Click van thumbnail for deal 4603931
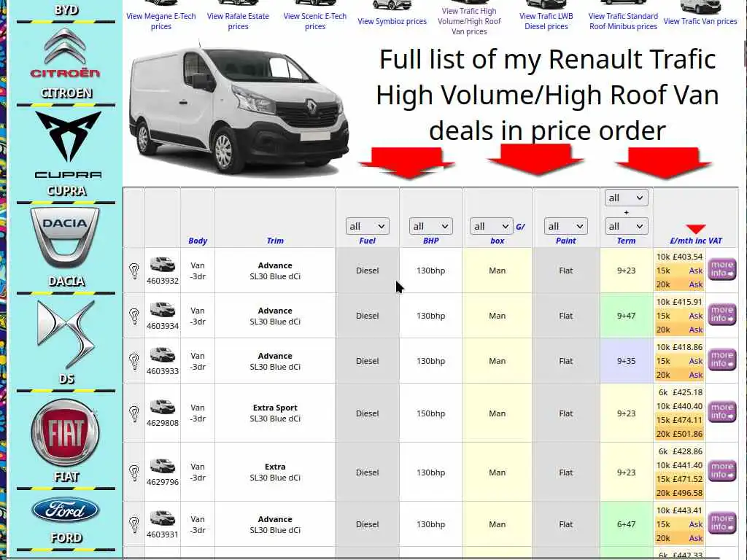Screen dimensions: 747x560 [x=163, y=517]
